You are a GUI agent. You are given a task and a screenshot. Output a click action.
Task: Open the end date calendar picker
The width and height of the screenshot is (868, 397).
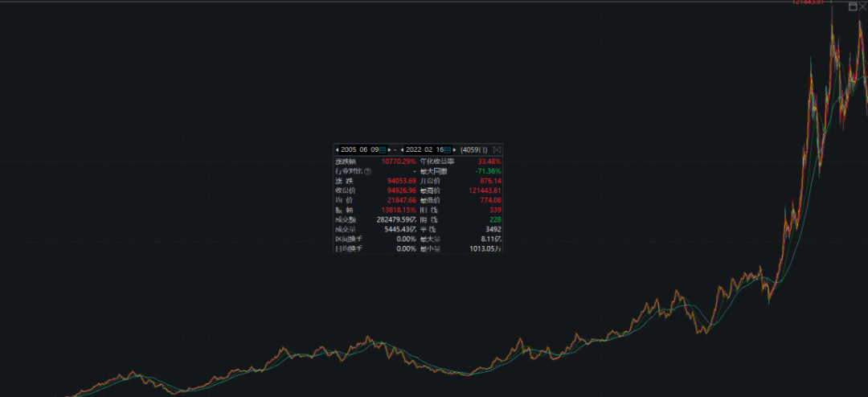pyautogui.click(x=448, y=149)
